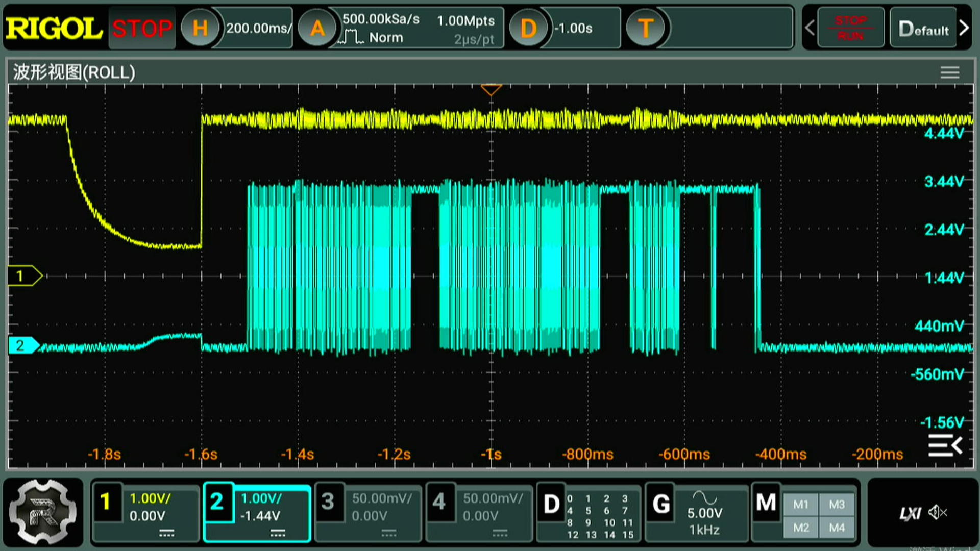This screenshot has height=551, width=980.
Task: Click the 2µs/pt resolution value
Action: 474,39
